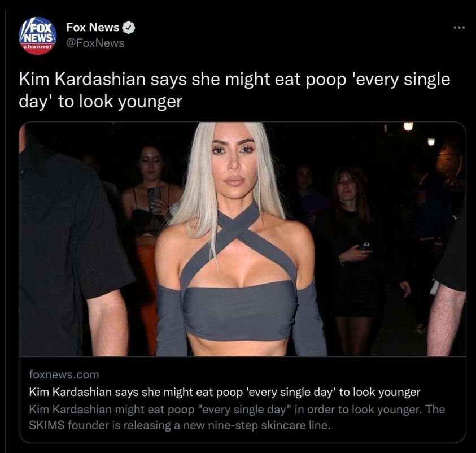Click the word 'SKIMS' in card description
The width and height of the screenshot is (476, 453).
(47, 425)
